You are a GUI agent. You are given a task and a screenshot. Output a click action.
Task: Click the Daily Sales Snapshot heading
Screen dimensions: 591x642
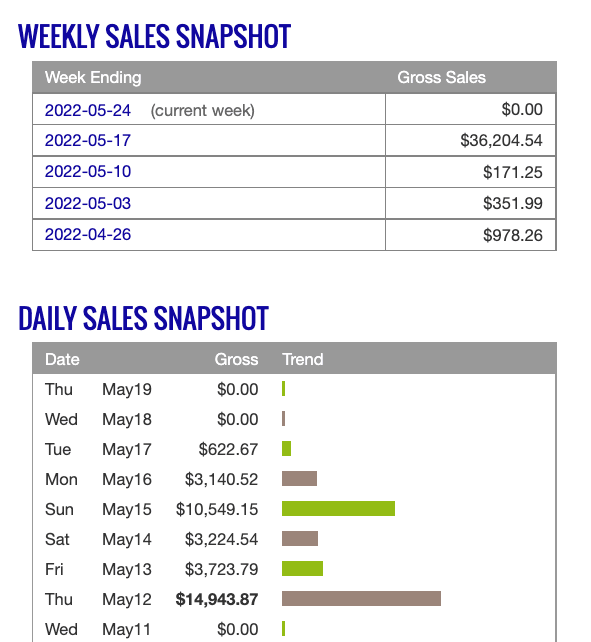pos(143,318)
